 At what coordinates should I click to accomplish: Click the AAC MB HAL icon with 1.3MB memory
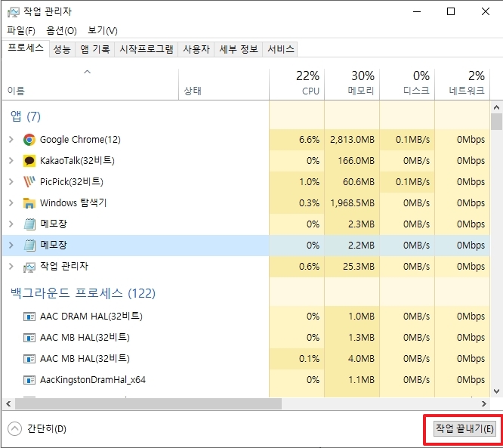click(x=29, y=338)
